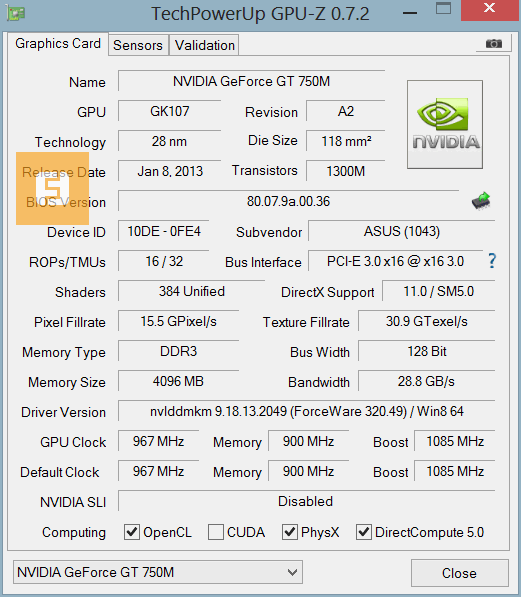
Task: Click the 28.8 GB/s Bandwidth field
Action: (427, 381)
